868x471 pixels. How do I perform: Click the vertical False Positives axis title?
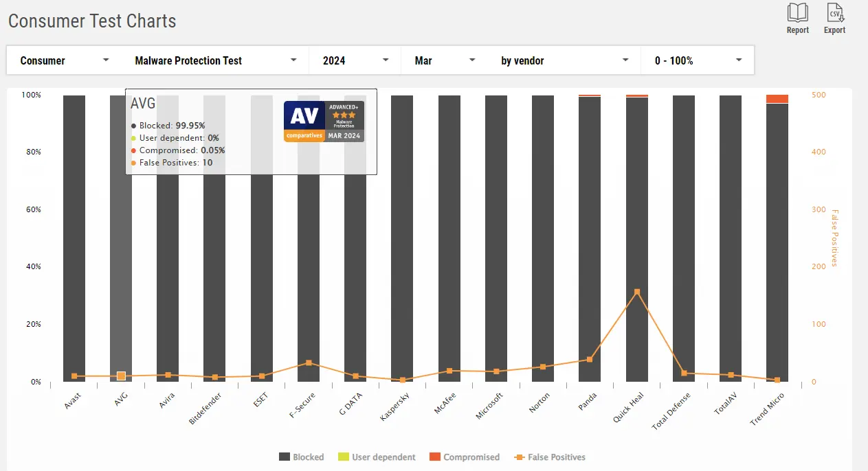(x=834, y=238)
